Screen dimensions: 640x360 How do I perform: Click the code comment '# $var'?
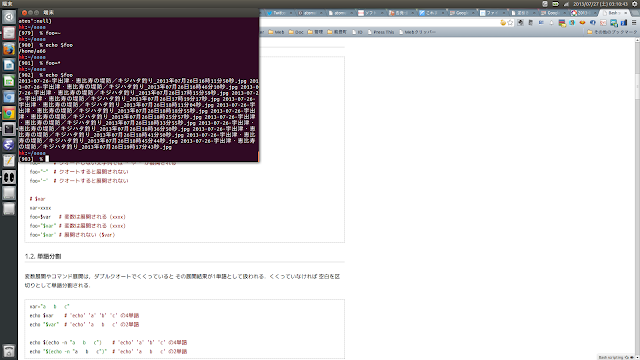37,199
